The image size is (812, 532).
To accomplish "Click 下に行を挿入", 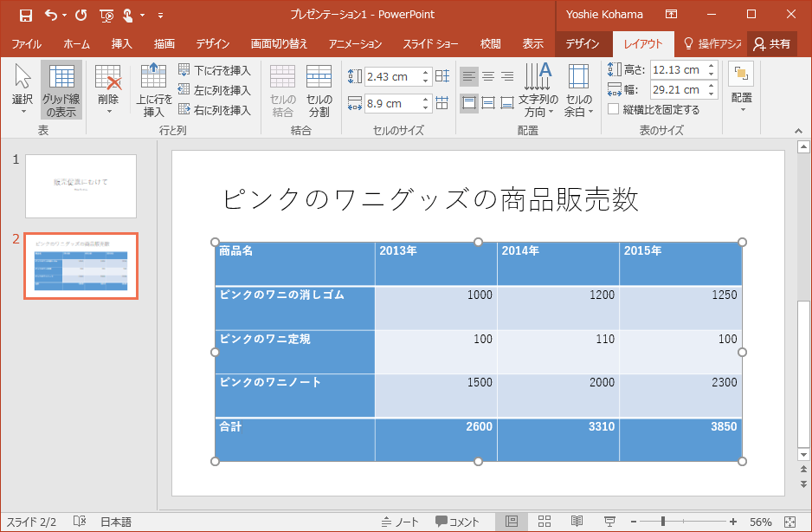I will click(215, 70).
